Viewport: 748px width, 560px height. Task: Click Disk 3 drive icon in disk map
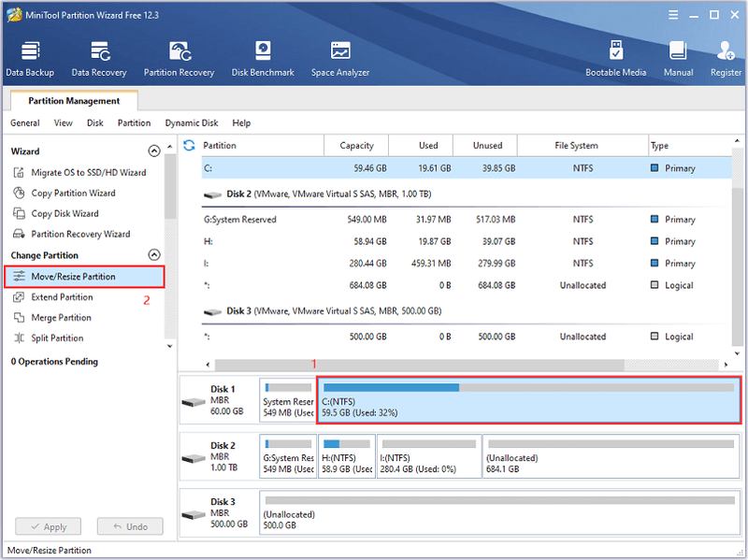pos(194,515)
